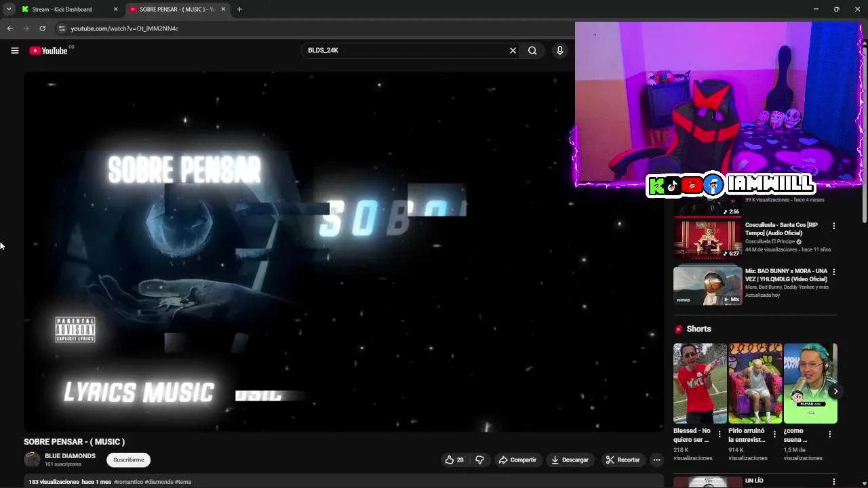Click the browser address bar URL

pos(125,28)
